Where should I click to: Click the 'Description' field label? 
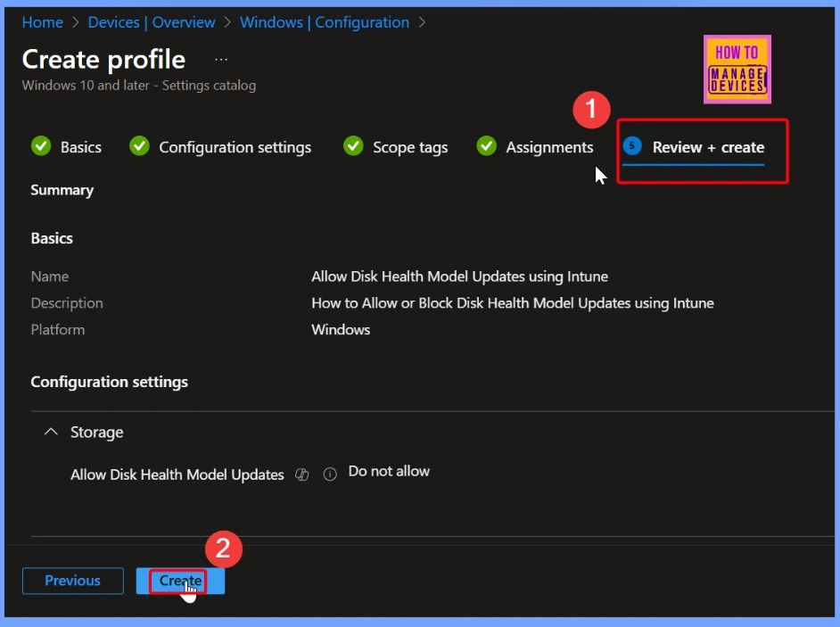click(67, 303)
